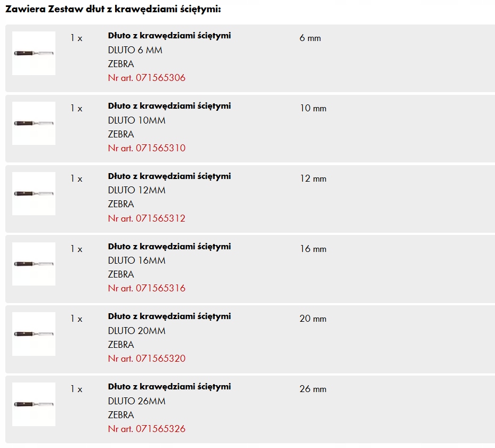Select the DLUTO 26MM description text
Screen dimensions: 495x448
[x=136, y=401]
